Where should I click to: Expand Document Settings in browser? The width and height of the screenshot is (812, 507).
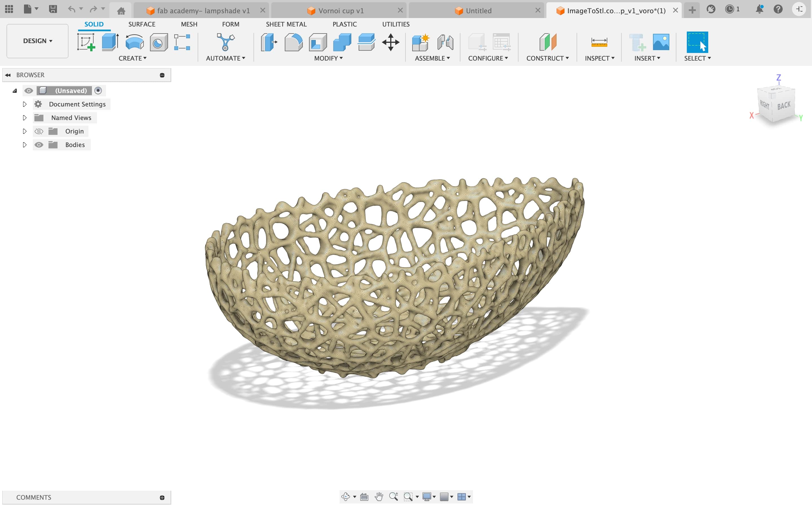pyautogui.click(x=25, y=104)
